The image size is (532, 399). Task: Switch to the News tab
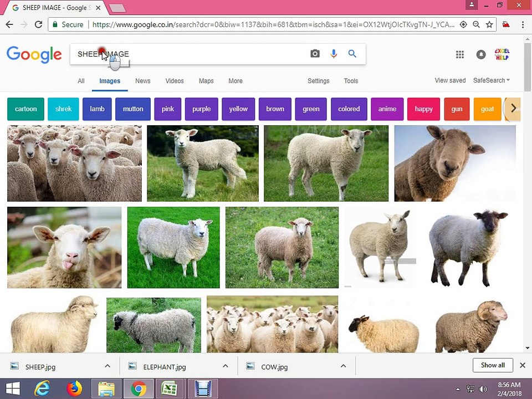(x=142, y=81)
